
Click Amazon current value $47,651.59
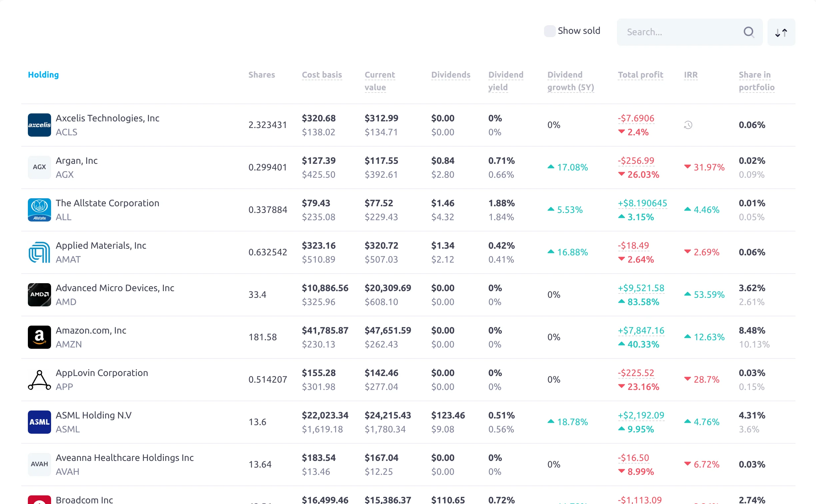[388, 330]
